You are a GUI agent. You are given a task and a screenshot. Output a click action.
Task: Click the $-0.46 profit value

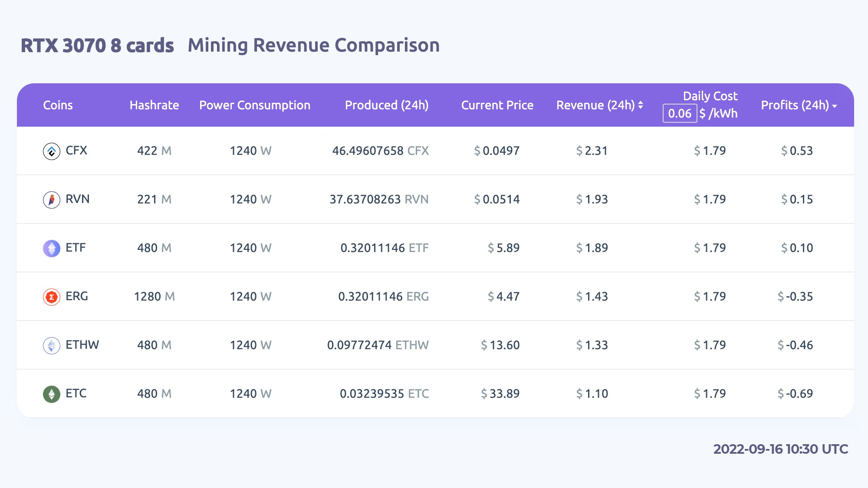pyautogui.click(x=795, y=345)
